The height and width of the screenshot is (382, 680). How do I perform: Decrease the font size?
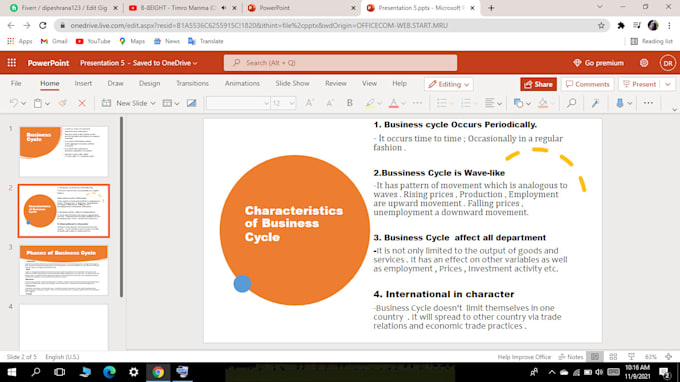330,103
